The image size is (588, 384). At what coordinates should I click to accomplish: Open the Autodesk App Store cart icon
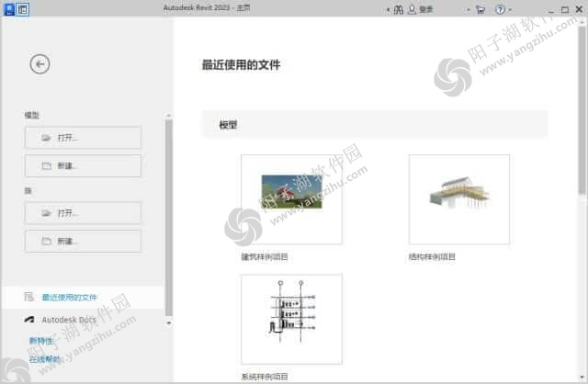tap(480, 10)
